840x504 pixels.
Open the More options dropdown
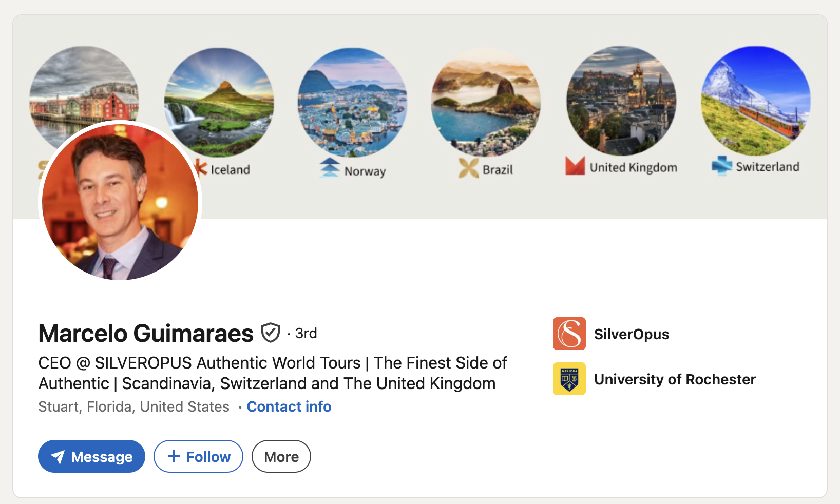[x=281, y=456]
